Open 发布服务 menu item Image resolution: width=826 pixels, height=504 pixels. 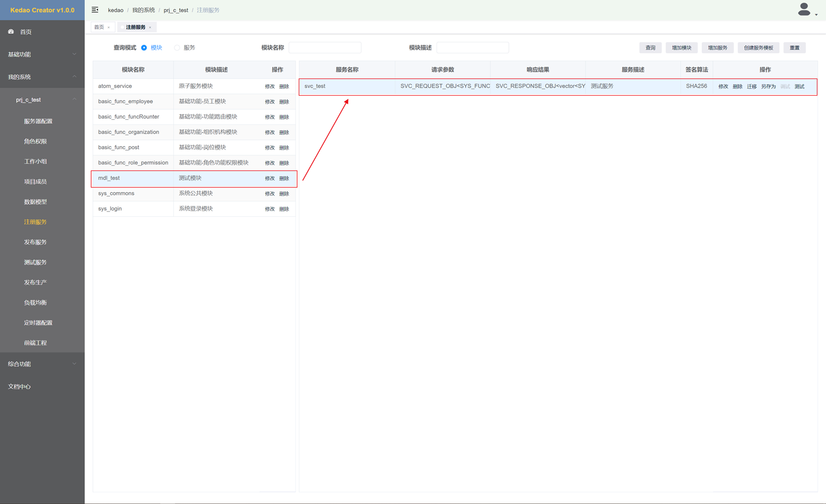(36, 242)
